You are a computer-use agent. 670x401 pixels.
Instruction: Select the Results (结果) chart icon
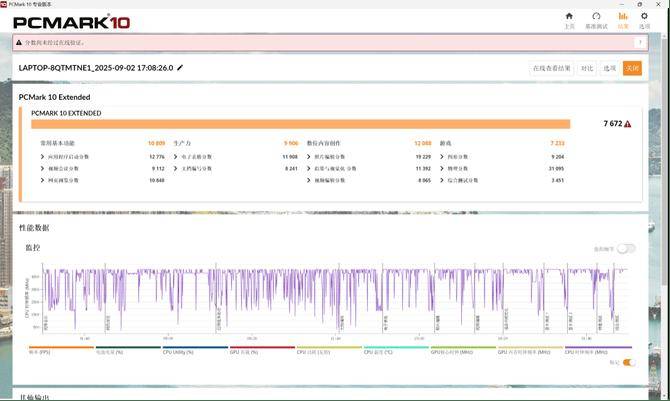pos(622,19)
